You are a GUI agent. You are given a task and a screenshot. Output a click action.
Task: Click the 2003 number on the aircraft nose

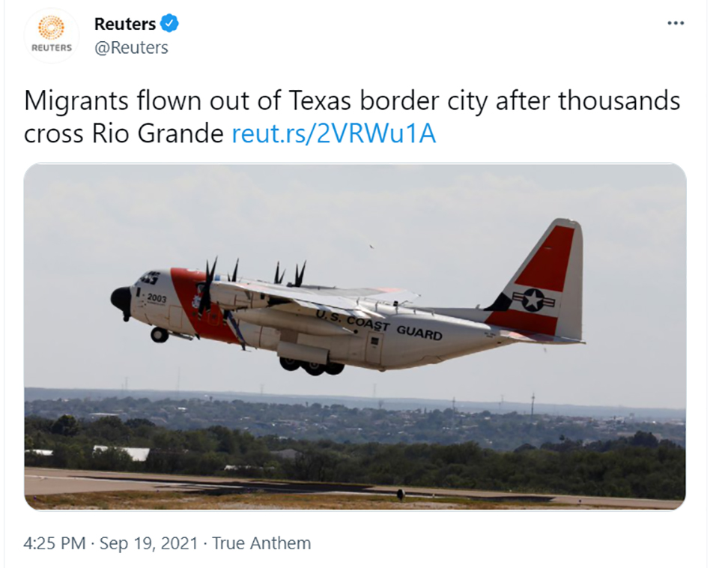tap(157, 298)
